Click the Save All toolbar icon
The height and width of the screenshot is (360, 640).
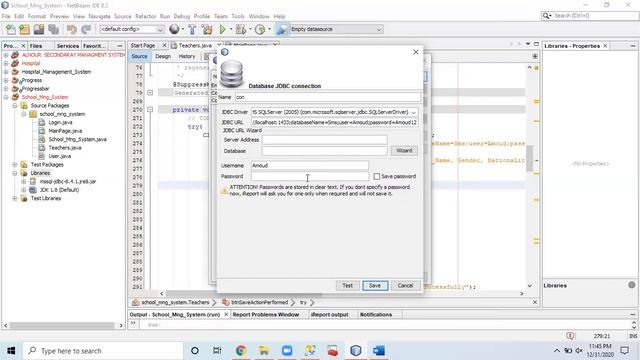pyautogui.click(x=53, y=29)
